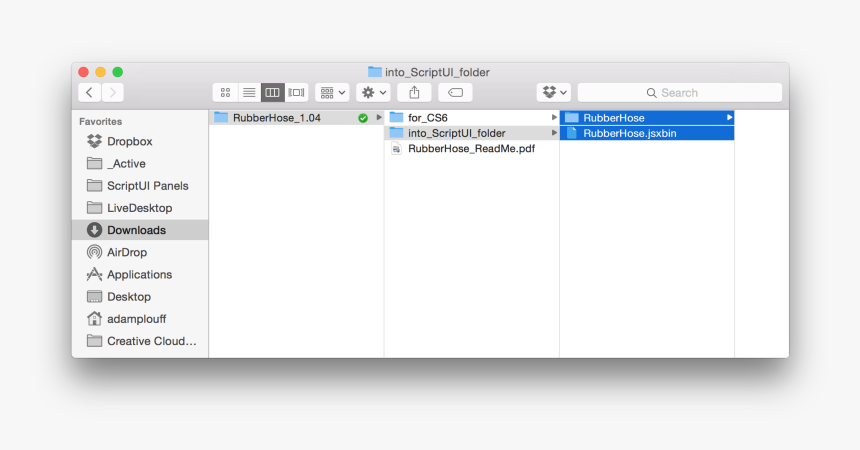Image resolution: width=860 pixels, height=450 pixels.
Task: Open Dropbox in the sidebar
Action: (x=140, y=142)
